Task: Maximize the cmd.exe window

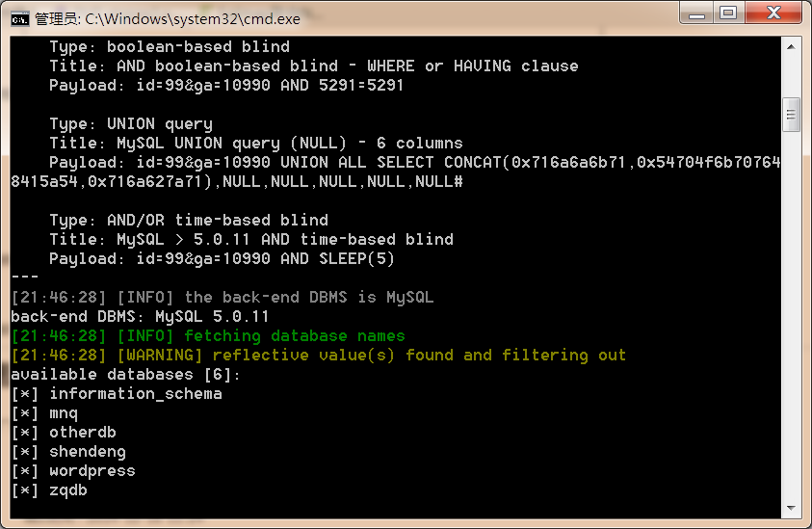Action: pos(728,13)
